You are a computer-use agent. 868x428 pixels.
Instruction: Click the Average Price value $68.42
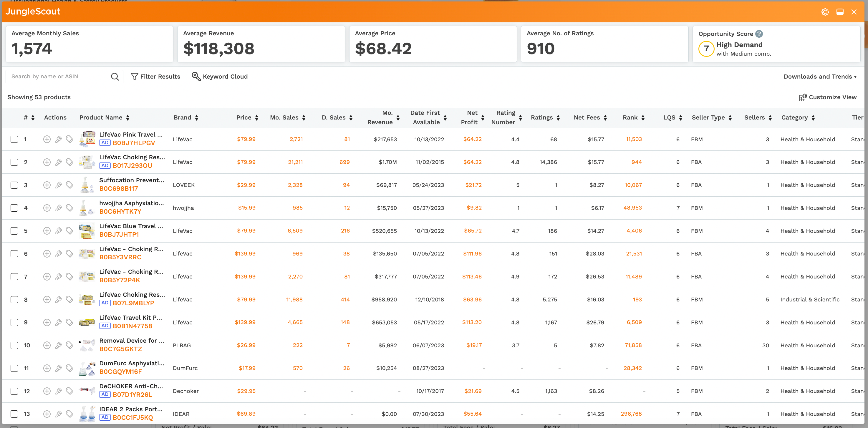pos(383,49)
